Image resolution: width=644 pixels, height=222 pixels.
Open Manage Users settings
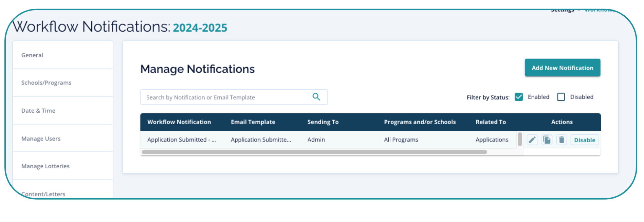coord(41,138)
